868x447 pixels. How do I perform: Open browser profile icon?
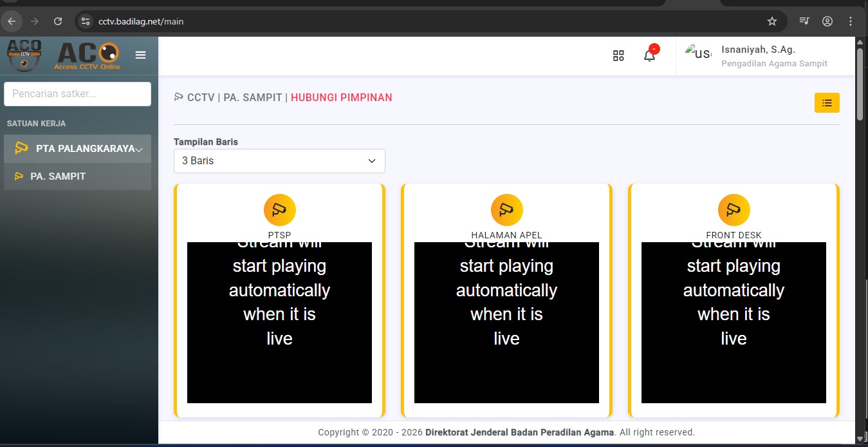click(x=827, y=21)
